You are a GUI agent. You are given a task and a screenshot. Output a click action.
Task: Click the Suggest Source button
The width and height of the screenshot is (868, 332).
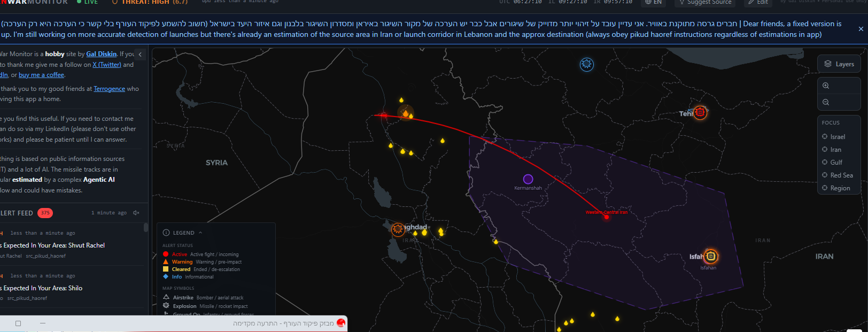pos(705,2)
